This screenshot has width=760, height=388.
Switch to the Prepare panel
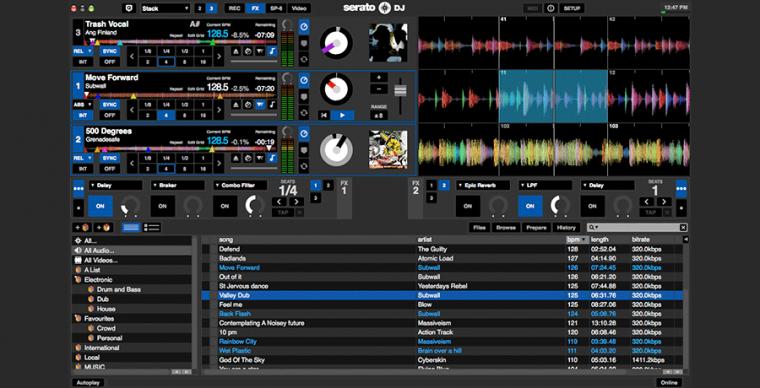pos(537,228)
